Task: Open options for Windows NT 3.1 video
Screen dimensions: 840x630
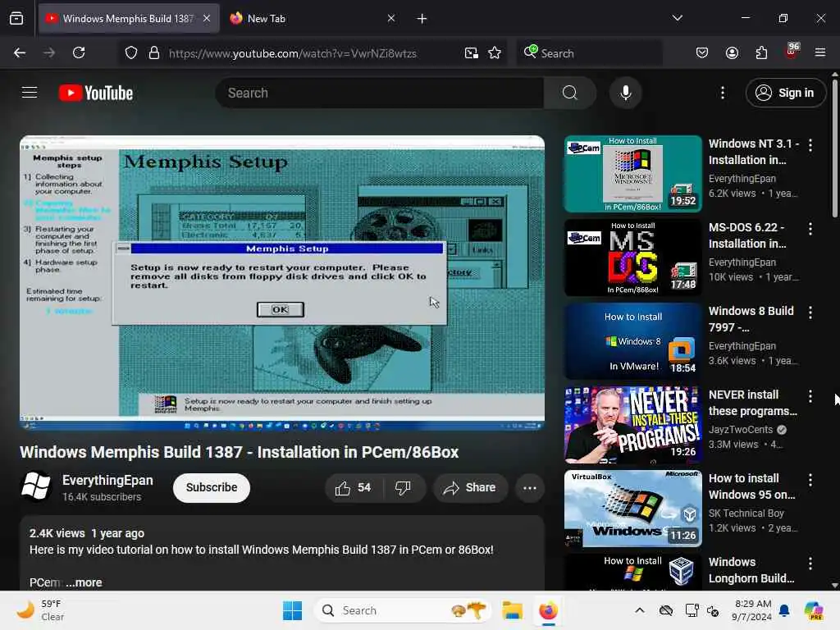Action: pos(810,144)
